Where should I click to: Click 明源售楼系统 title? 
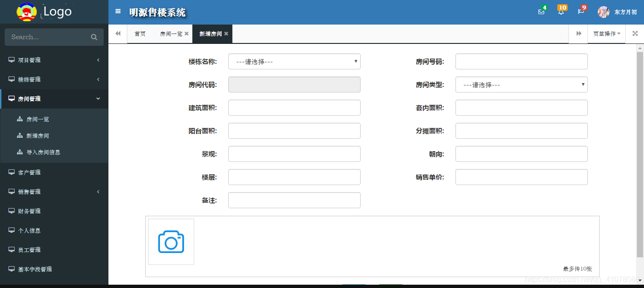click(x=157, y=13)
